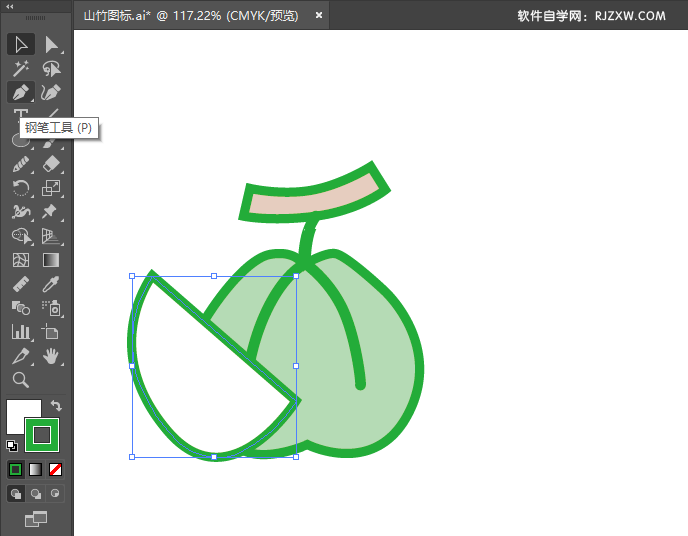Select the Direct Selection tool
The width and height of the screenshot is (688, 536).
point(51,44)
